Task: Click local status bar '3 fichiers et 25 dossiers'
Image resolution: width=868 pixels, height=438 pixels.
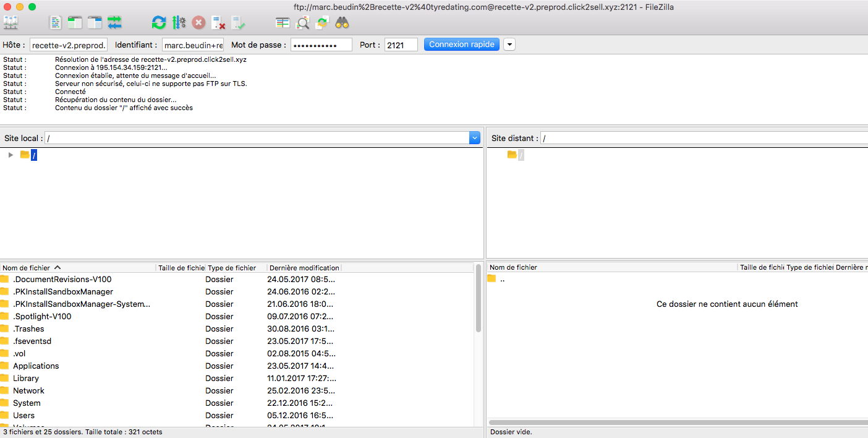Action: 82,432
